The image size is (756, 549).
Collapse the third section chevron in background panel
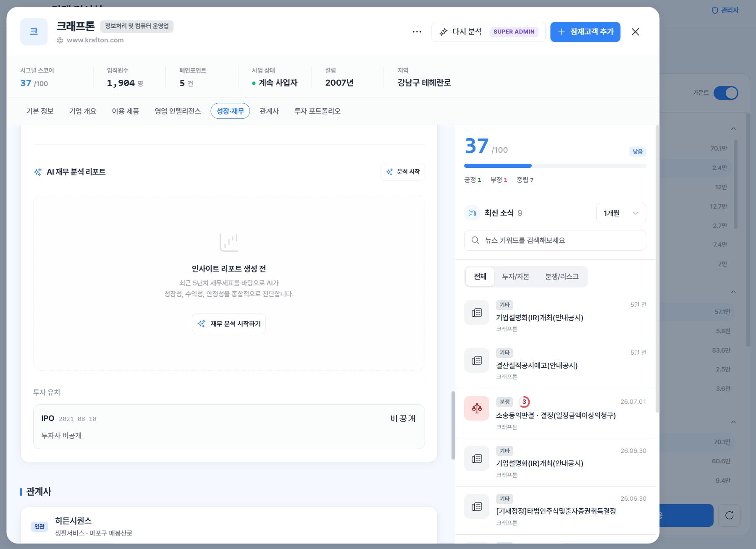(x=733, y=422)
